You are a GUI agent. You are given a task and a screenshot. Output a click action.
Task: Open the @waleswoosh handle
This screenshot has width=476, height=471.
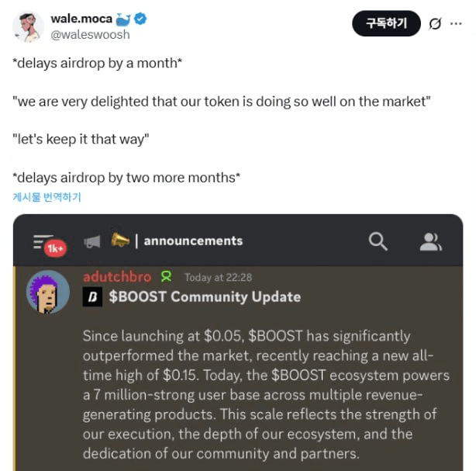pyautogui.click(x=90, y=35)
